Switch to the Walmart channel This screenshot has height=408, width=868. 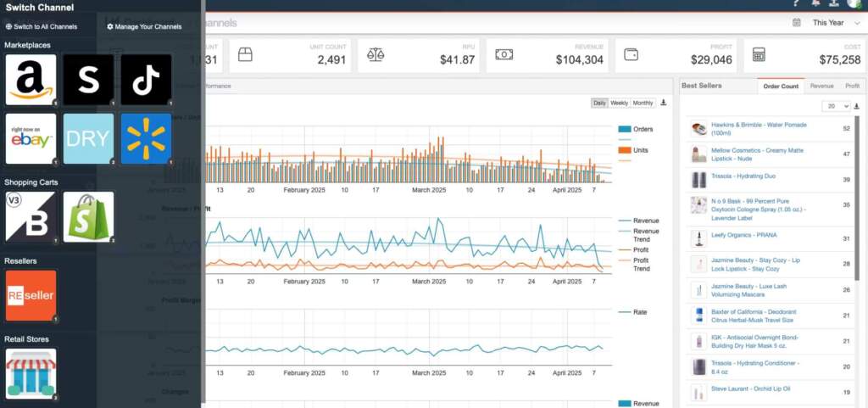coord(146,138)
